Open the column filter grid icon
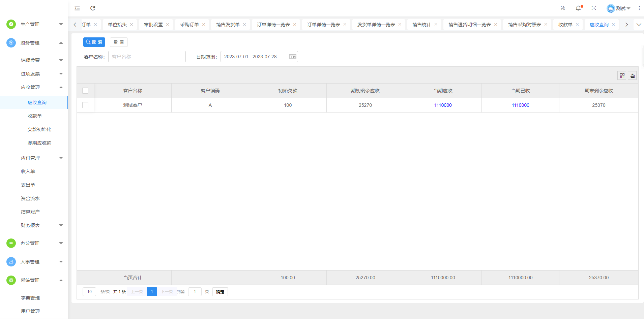The image size is (644, 319). pyautogui.click(x=622, y=76)
